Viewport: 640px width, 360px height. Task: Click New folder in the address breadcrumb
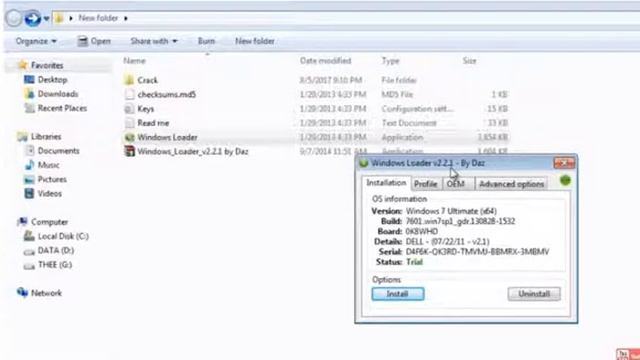[x=98, y=18]
